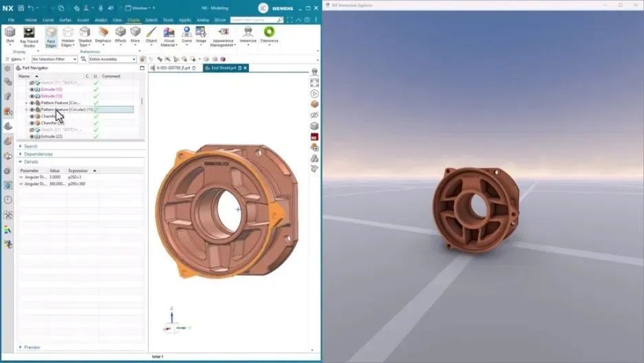Open the File menu
The height and width of the screenshot is (363, 644).
point(11,20)
